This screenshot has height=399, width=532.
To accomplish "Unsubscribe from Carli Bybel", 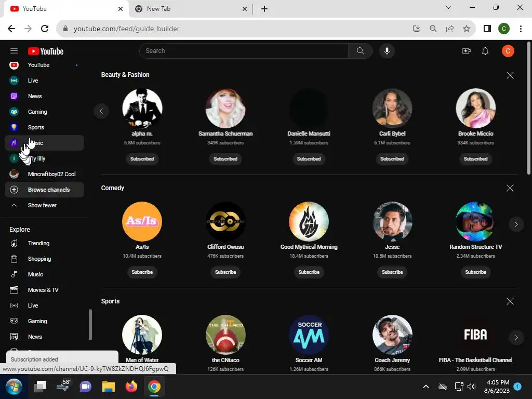I will tap(392, 159).
